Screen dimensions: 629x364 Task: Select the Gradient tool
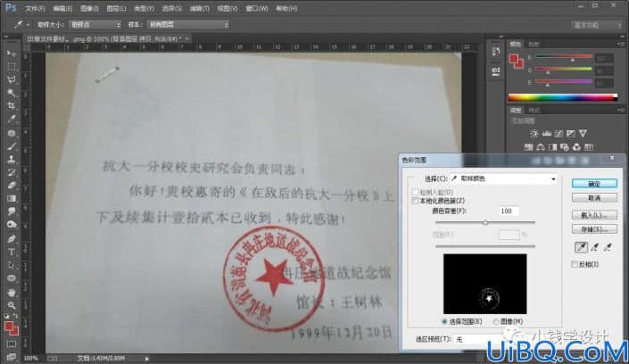12,198
